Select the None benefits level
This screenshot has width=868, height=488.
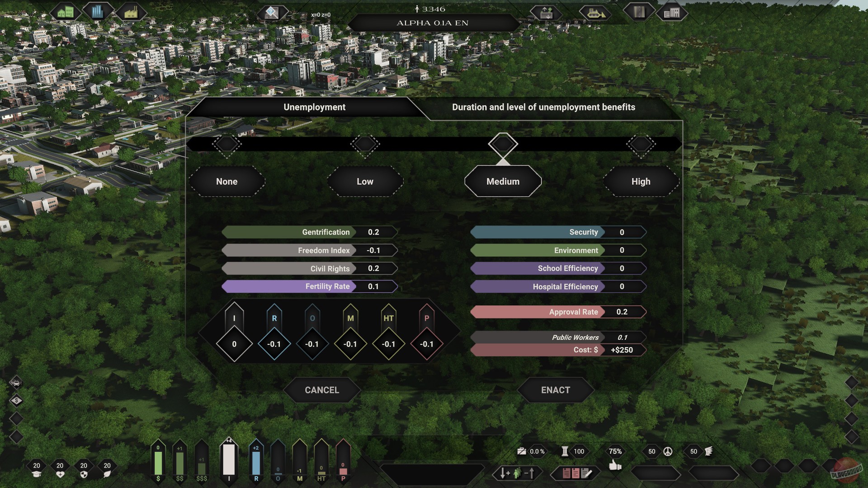[x=226, y=181]
